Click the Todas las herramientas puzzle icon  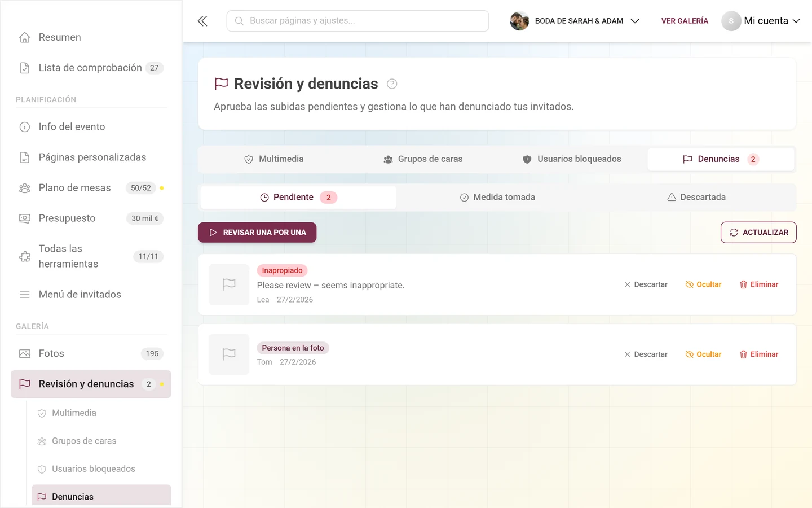click(25, 256)
